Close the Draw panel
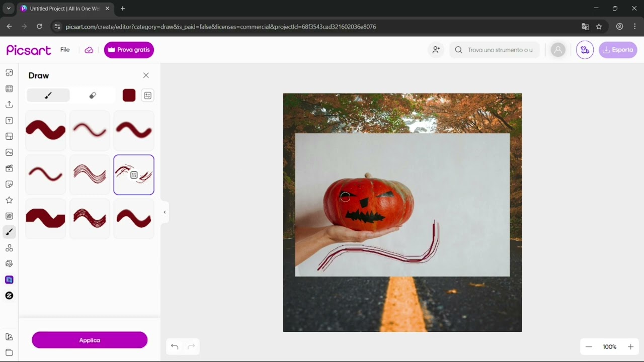The height and width of the screenshot is (362, 644). coord(146,75)
